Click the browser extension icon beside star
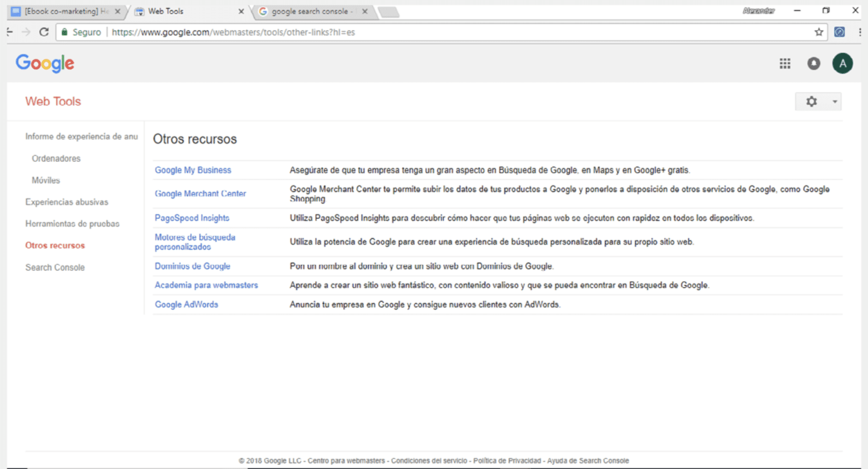Screen dimensions: 868x469 (x=840, y=32)
